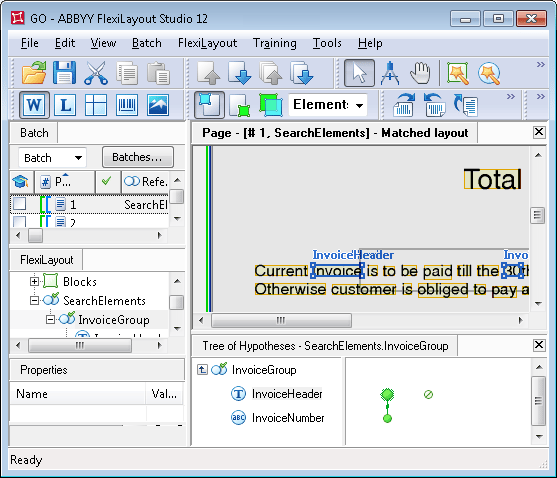Screen dimensions: 557x478
Task: Click the green crossed-circle null hypothesis
Action: (x=428, y=394)
